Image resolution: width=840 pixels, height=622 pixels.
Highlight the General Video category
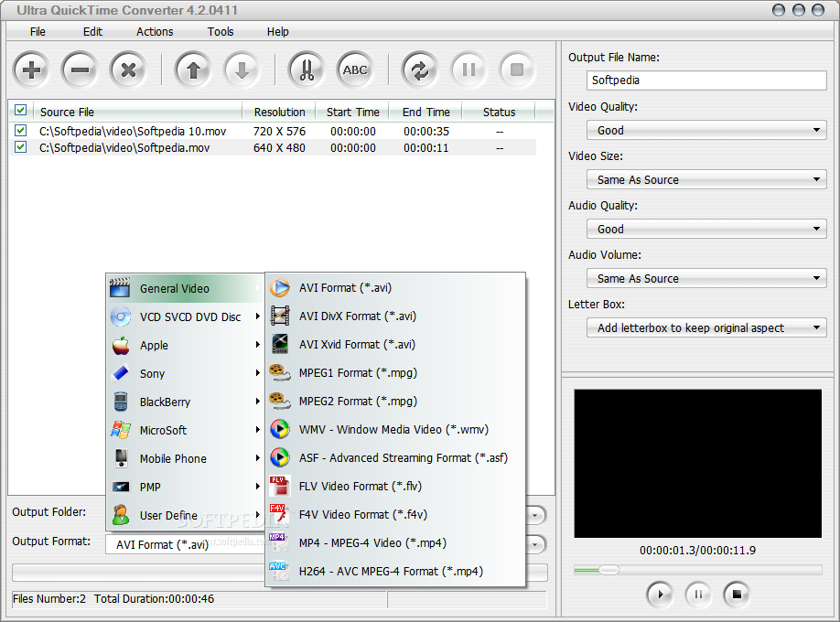point(186,289)
